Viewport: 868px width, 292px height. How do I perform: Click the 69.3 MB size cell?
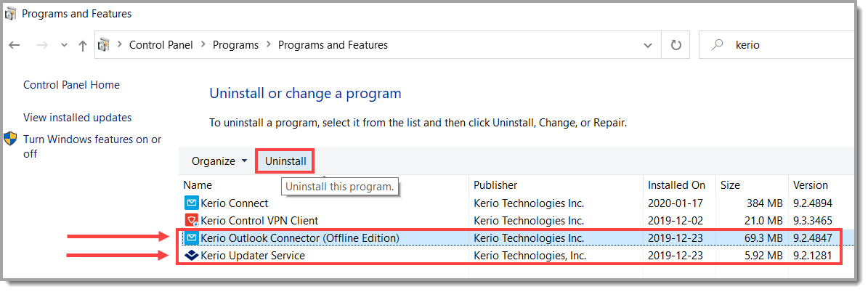(763, 238)
